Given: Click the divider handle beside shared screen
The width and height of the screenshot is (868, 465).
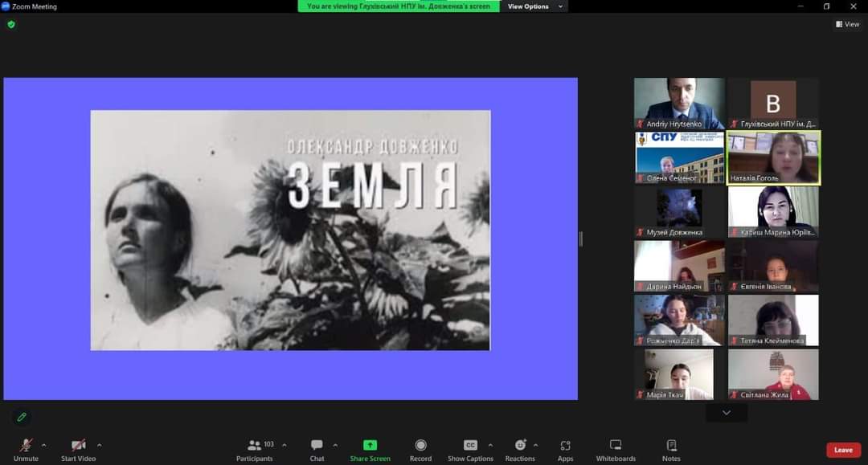Looking at the screenshot, I should pos(580,239).
